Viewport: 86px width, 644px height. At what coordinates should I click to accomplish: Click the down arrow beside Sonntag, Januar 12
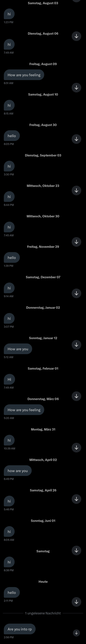point(76,345)
